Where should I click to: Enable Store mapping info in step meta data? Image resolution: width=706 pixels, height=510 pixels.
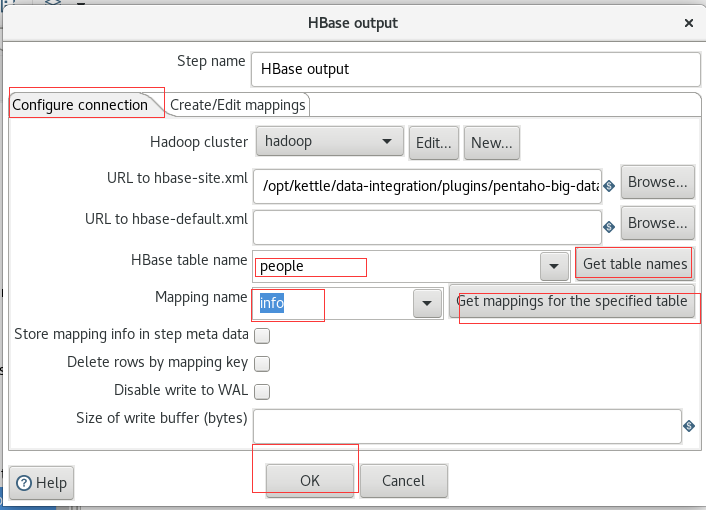(262, 335)
